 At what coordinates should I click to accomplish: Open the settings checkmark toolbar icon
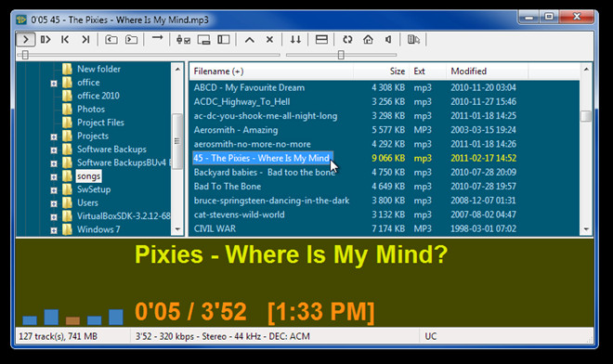183,40
